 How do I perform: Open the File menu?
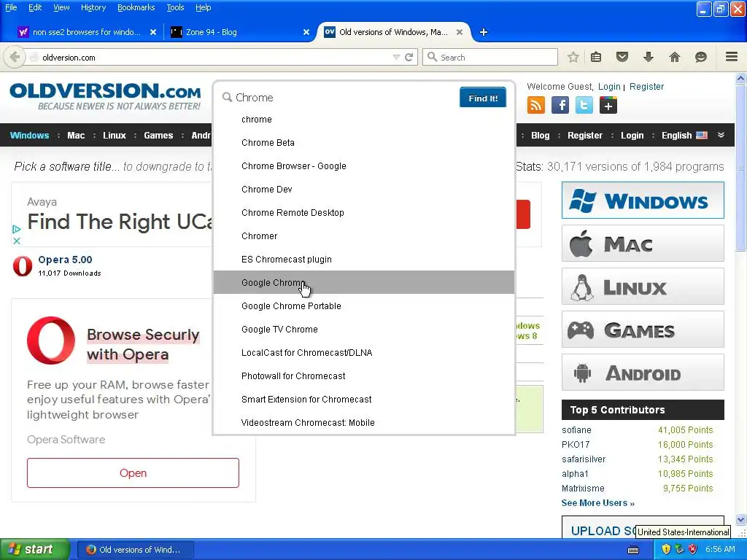(x=11, y=7)
